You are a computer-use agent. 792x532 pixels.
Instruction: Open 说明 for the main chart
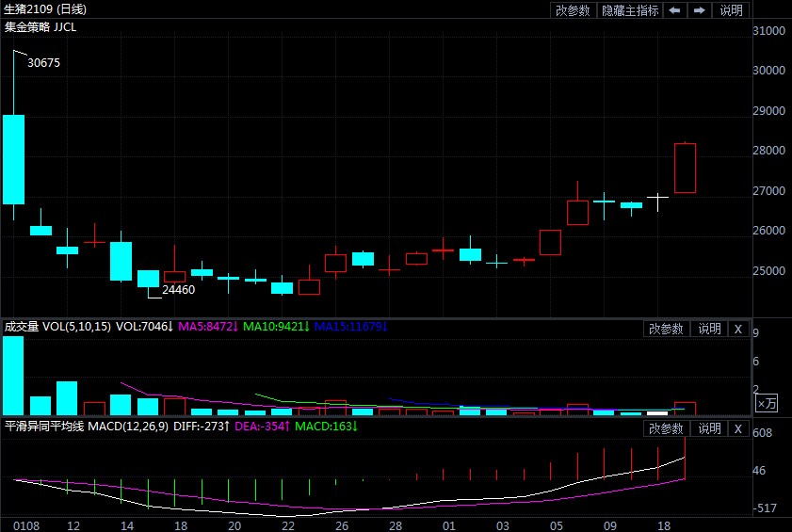coord(731,10)
